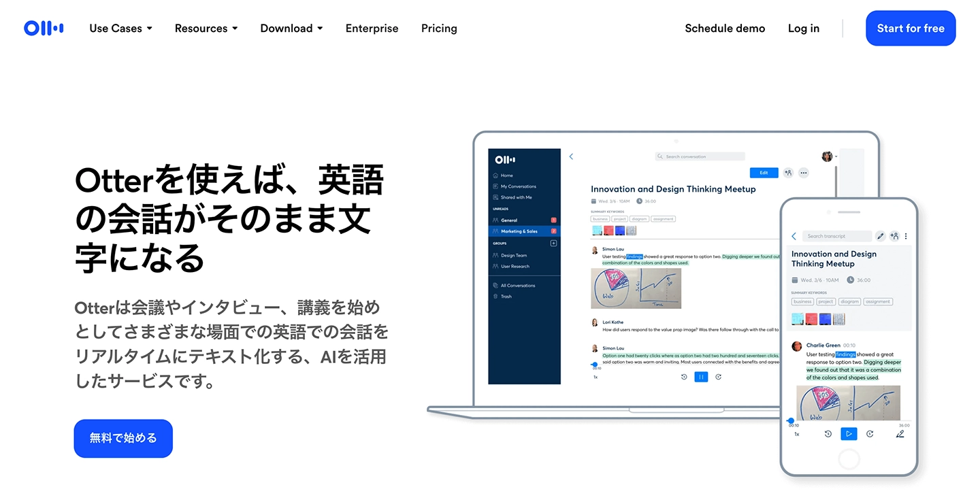Go to the Enterprise page
Viewport: 980px width, 502px height.
(372, 28)
